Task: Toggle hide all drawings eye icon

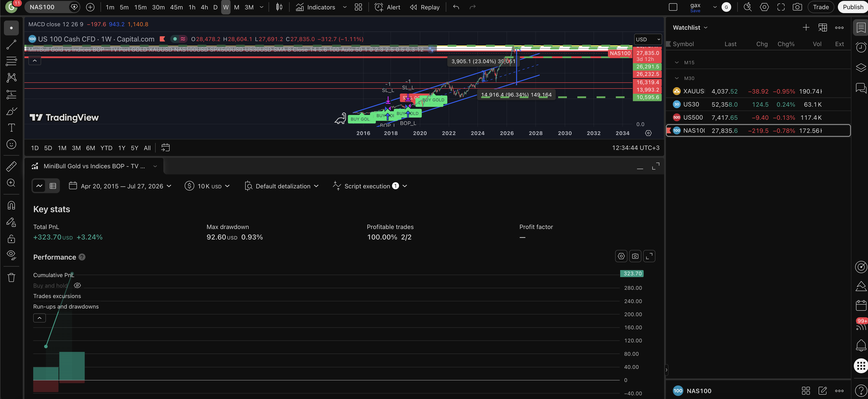Action: pos(11,255)
